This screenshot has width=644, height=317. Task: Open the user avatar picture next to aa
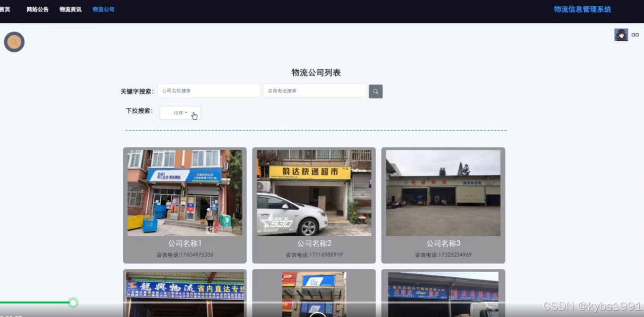pyautogui.click(x=621, y=35)
